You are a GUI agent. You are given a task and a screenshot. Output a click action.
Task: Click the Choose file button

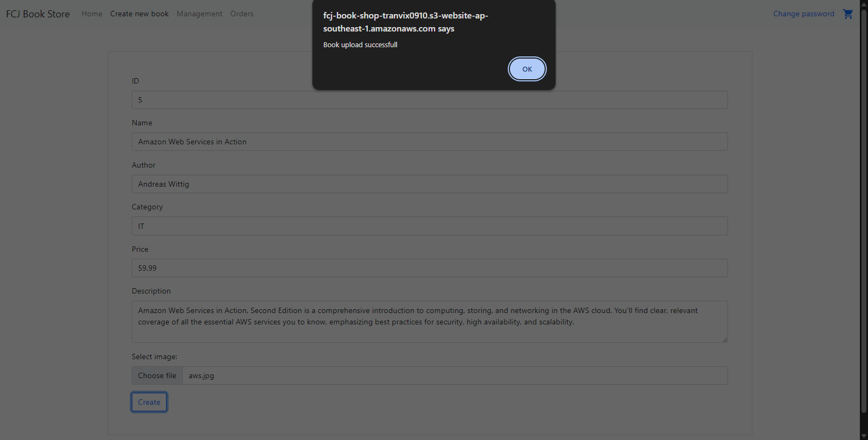pyautogui.click(x=157, y=375)
